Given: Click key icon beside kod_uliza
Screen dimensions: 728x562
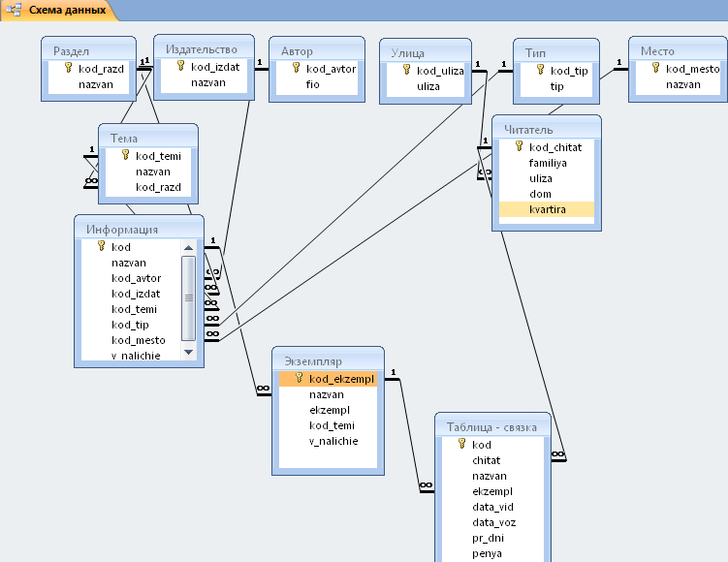Looking at the screenshot, I should click(x=406, y=70).
